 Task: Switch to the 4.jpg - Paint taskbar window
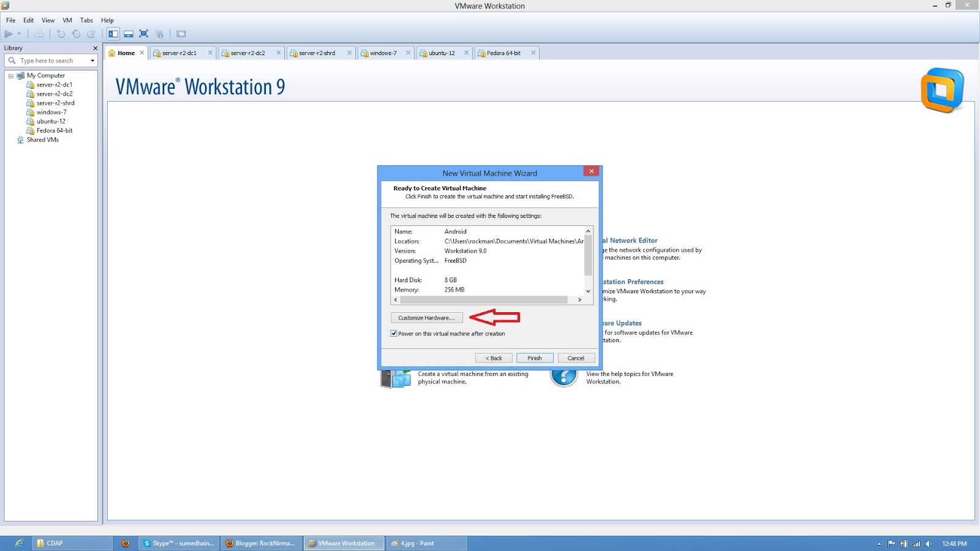426,543
